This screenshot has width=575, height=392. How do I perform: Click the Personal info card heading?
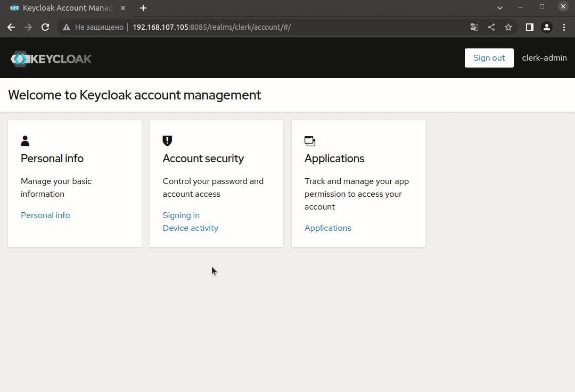(52, 159)
